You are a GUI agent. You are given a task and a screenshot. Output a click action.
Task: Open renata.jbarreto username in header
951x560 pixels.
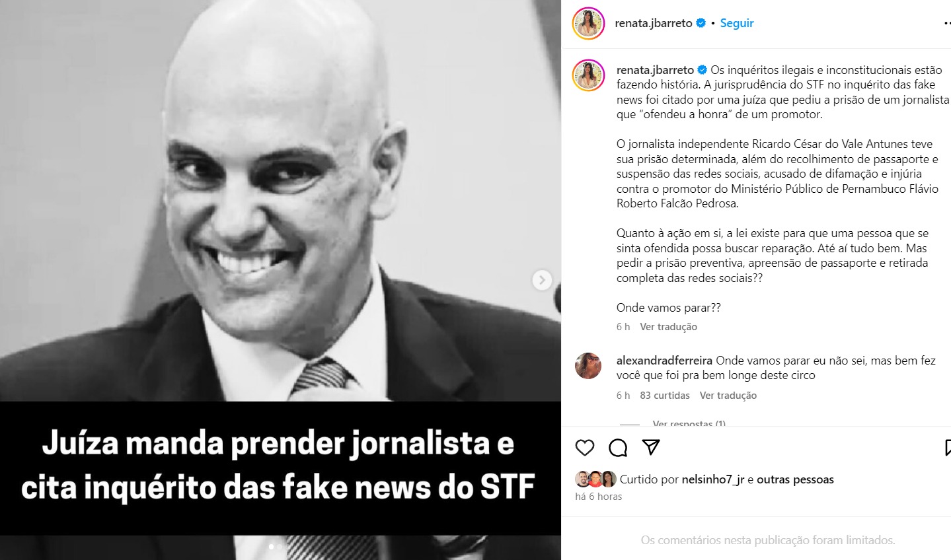coord(654,23)
